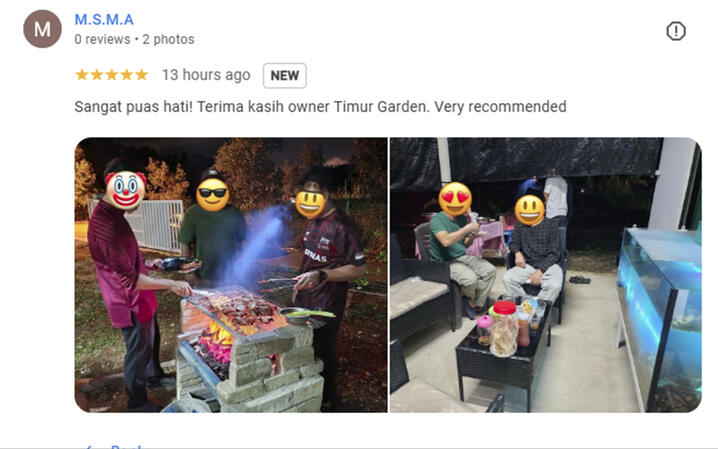This screenshot has height=449, width=718.
Task: Click the partially visible blue link at the bottom
Action: (x=114, y=446)
